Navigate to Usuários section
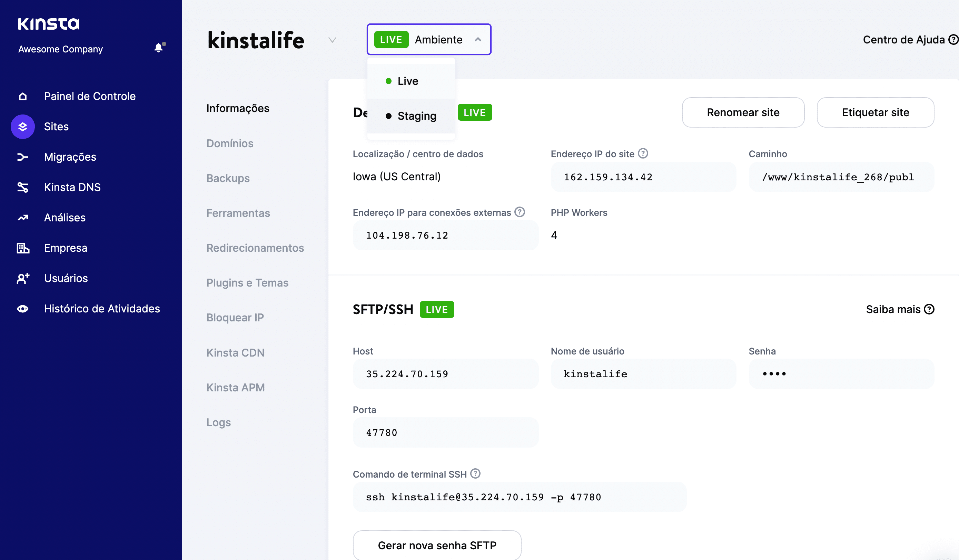 point(65,278)
